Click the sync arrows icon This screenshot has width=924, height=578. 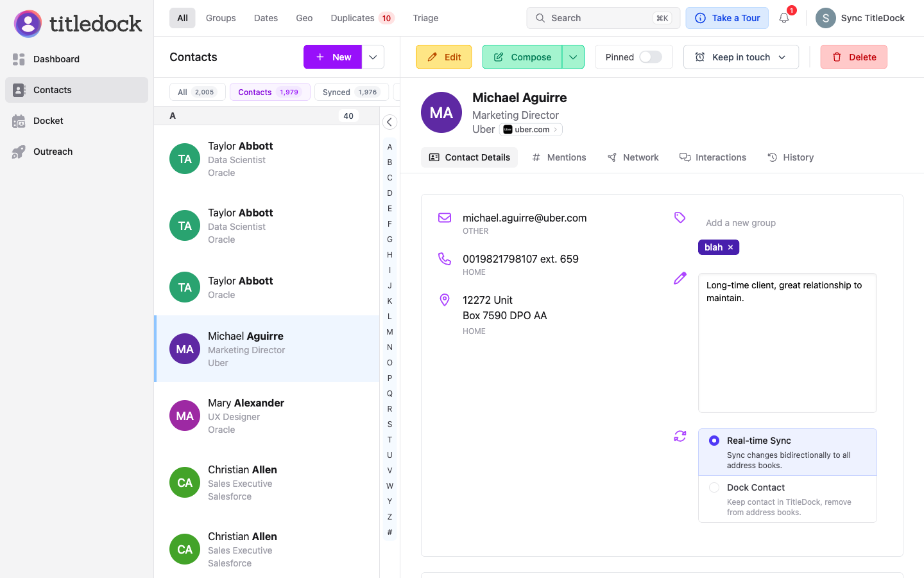pos(680,437)
